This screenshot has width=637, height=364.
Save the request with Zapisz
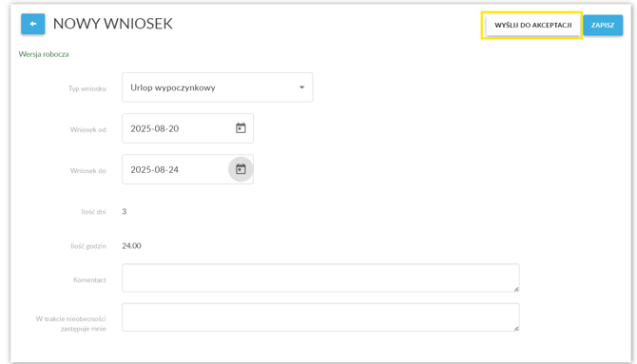pos(603,26)
